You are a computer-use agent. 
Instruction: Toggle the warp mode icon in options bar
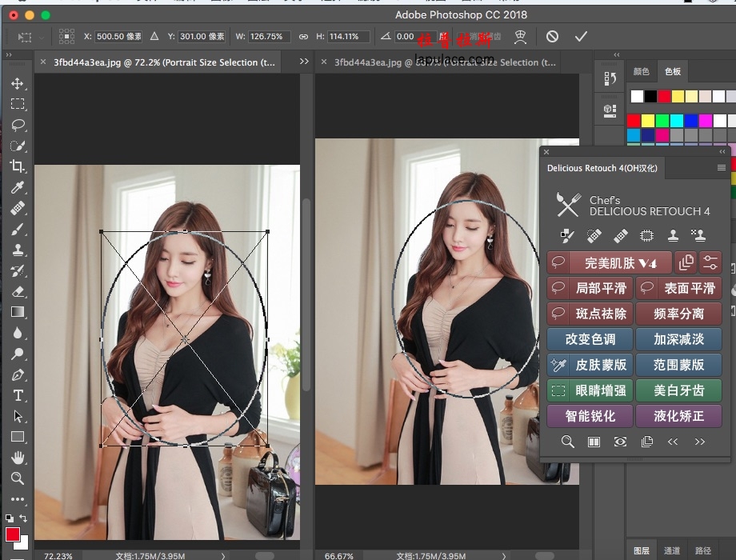click(521, 37)
